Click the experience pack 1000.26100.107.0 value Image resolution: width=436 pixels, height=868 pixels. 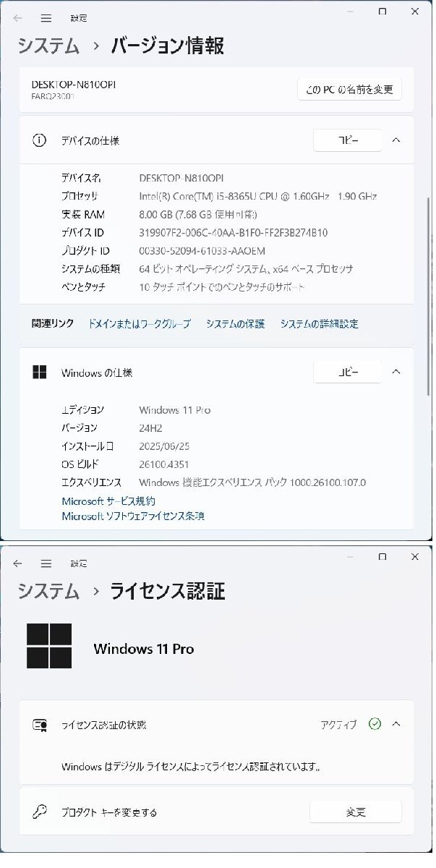pos(252,482)
